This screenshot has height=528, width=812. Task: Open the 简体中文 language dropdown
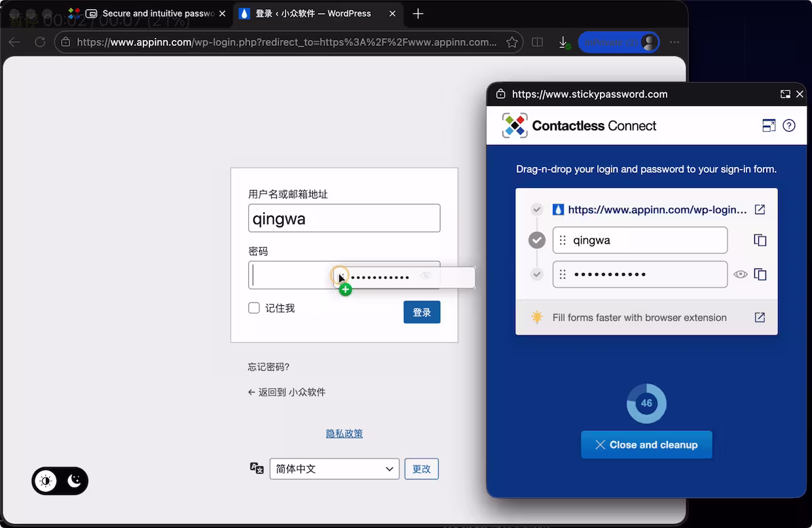[x=334, y=468]
